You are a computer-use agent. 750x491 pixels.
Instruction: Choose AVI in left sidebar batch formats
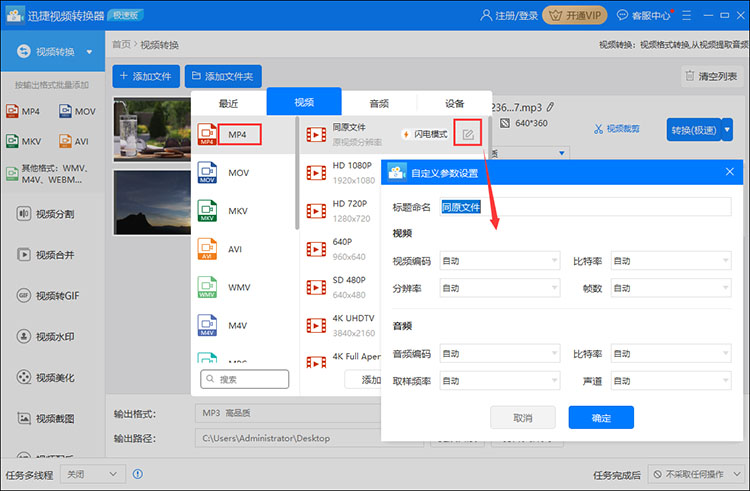(x=74, y=142)
